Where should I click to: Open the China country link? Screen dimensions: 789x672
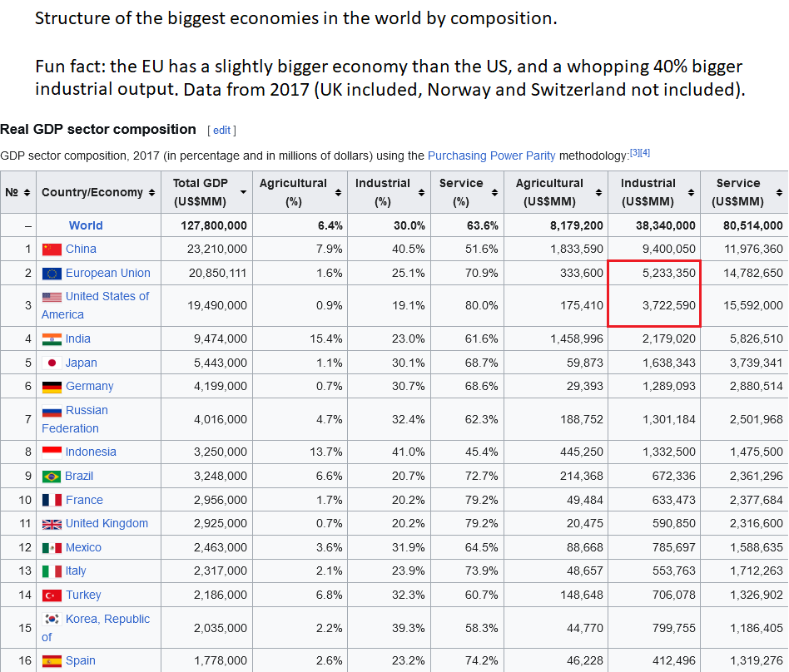81,249
